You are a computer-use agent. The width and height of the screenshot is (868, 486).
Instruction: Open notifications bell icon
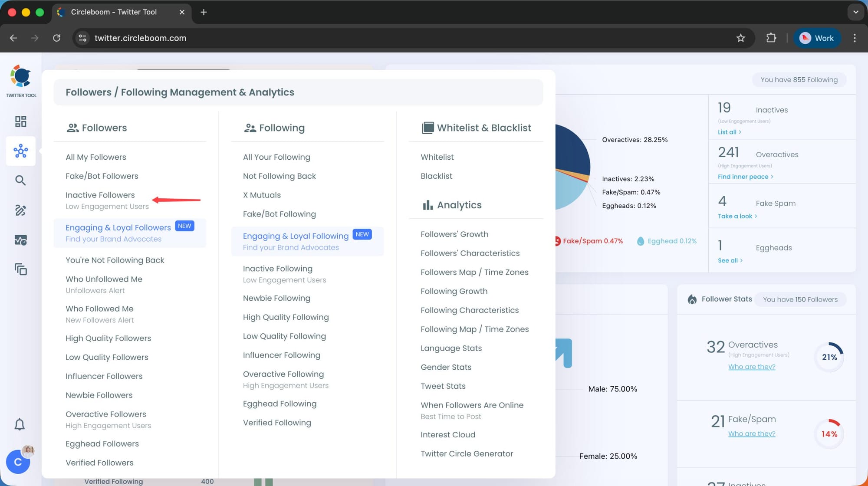20,424
